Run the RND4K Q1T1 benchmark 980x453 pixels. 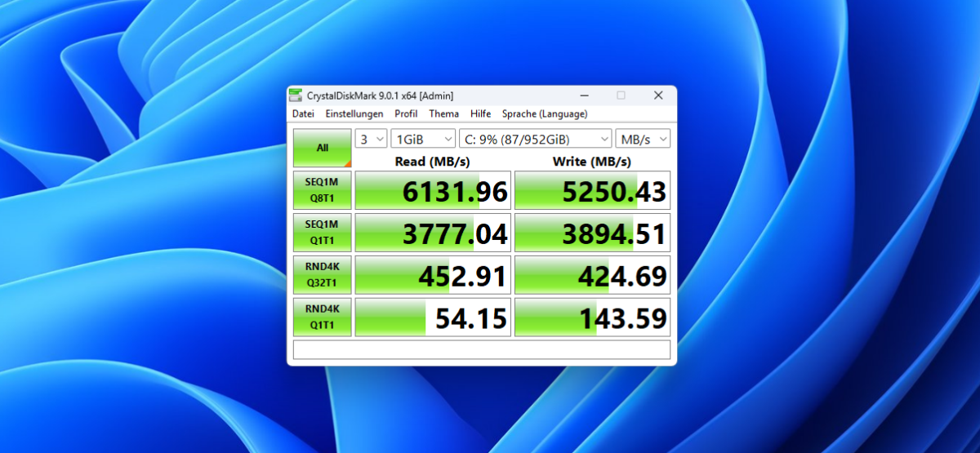[323, 317]
